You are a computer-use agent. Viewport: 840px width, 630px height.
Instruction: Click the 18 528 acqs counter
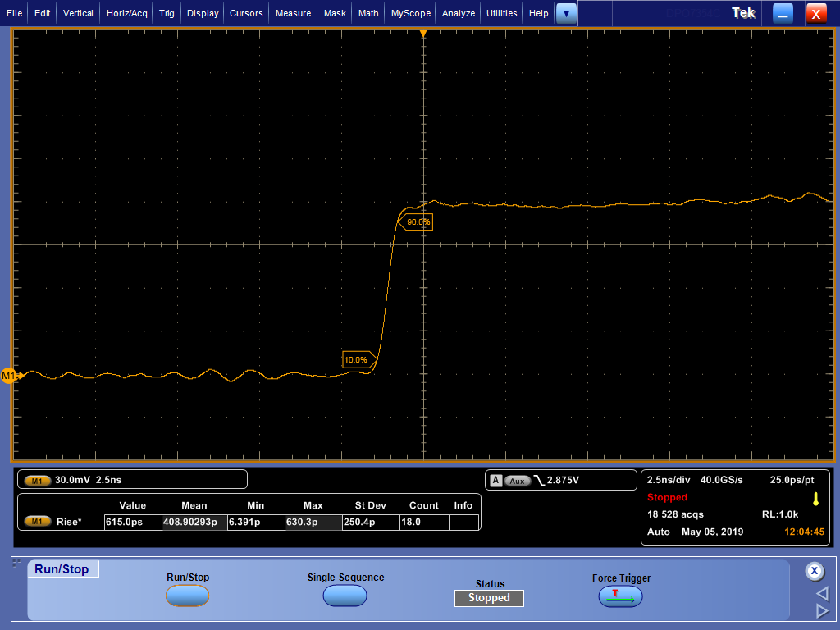coord(676,514)
